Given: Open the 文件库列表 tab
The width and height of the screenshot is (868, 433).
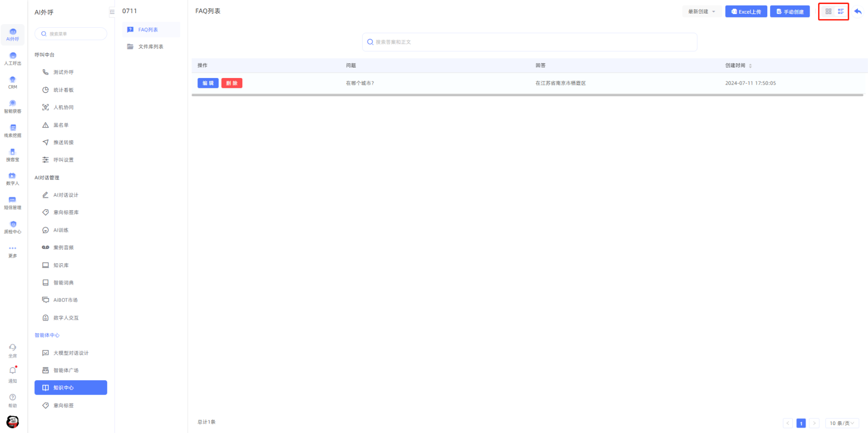Looking at the screenshot, I should [x=151, y=47].
